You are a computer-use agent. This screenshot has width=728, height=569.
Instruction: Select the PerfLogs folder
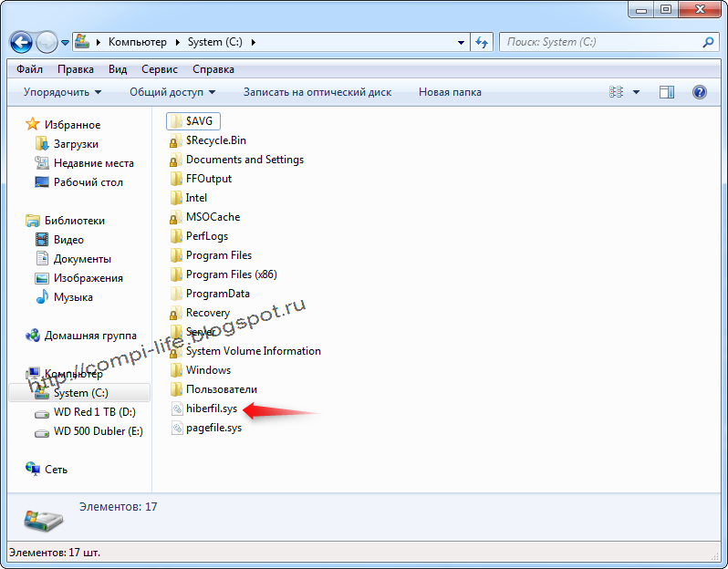(206, 236)
